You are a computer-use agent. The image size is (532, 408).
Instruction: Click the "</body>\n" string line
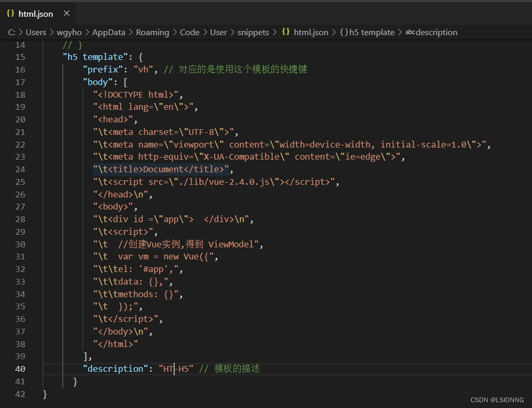(x=121, y=332)
